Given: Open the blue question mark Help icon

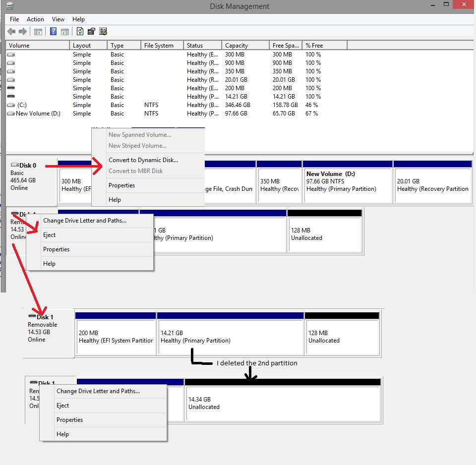Looking at the screenshot, I should click(53, 32).
